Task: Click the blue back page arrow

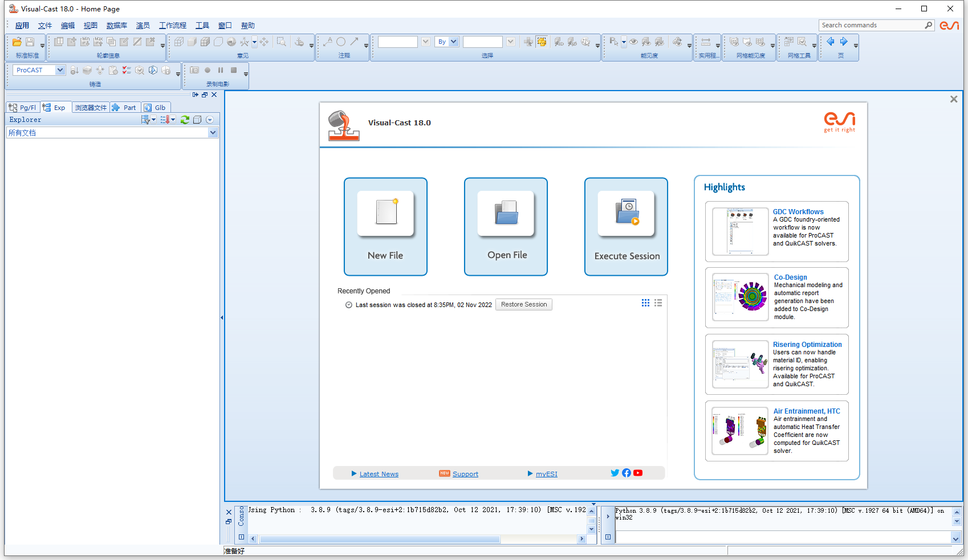Action: coord(831,42)
